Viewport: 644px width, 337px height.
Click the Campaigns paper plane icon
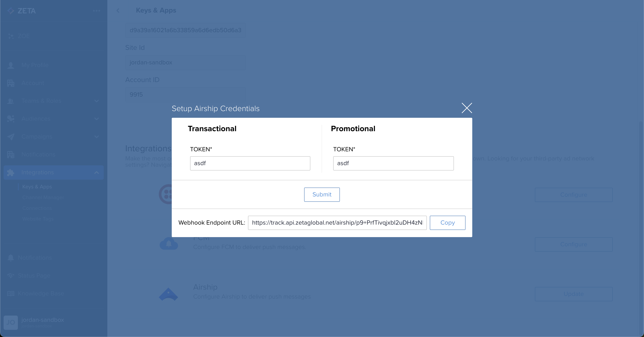point(11,137)
